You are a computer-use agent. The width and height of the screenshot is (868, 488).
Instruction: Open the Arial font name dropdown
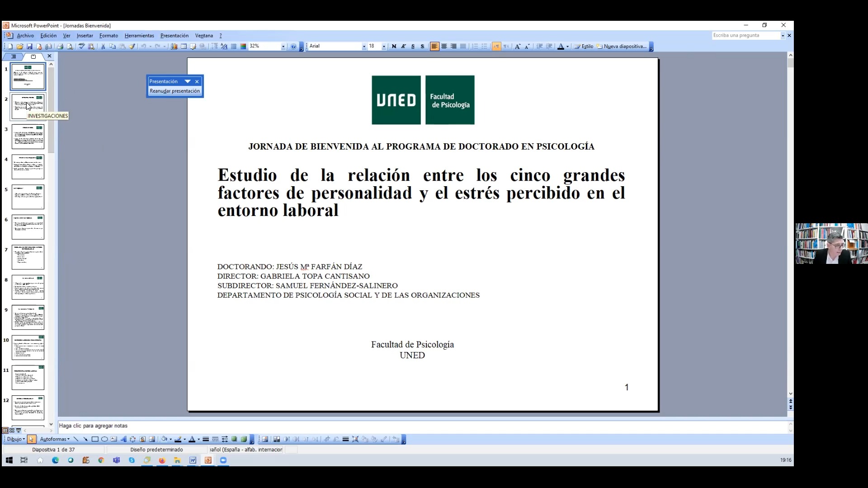click(x=364, y=47)
